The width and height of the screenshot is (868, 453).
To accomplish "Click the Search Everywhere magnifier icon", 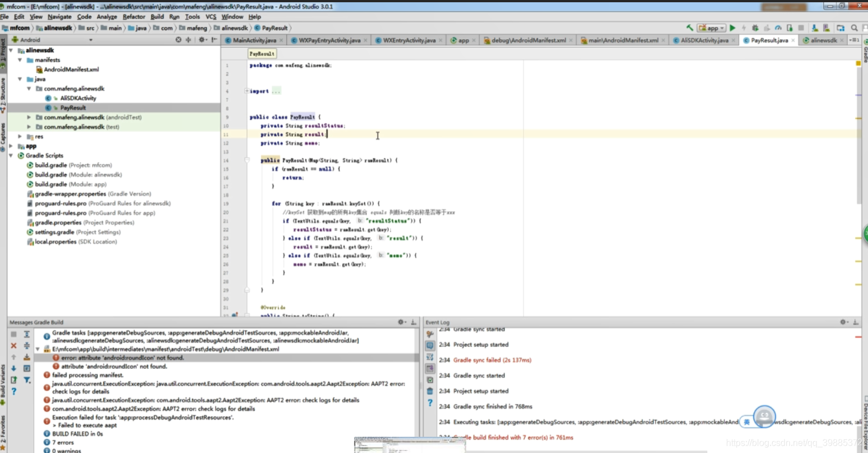I will [855, 27].
